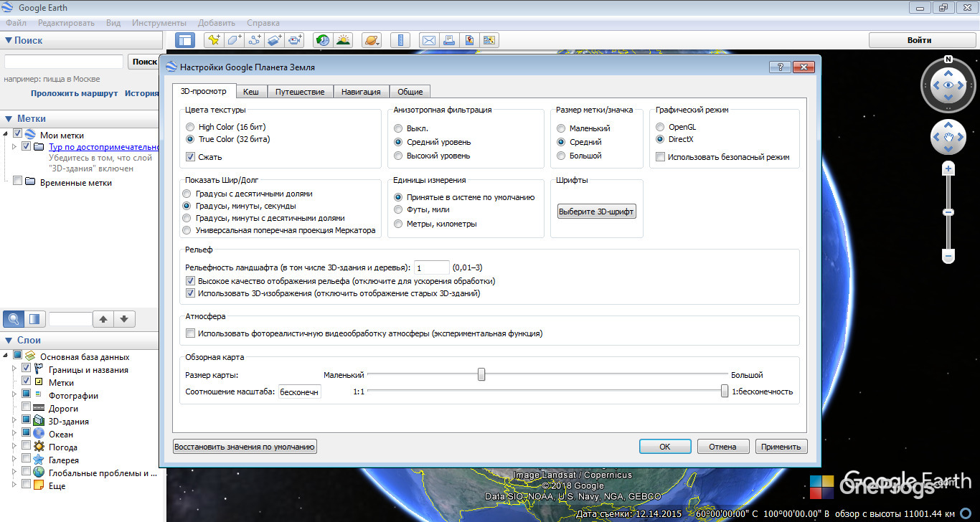Open the planet switcher (Saturn) icon
This screenshot has height=522, width=980.
pos(372,41)
